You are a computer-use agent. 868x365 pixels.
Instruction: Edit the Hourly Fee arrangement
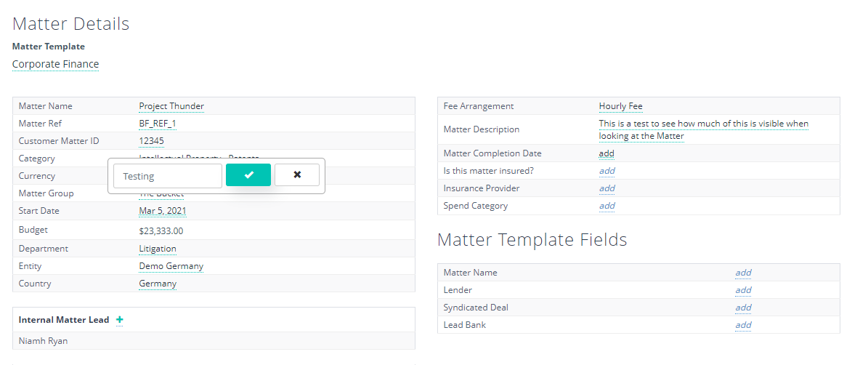620,106
